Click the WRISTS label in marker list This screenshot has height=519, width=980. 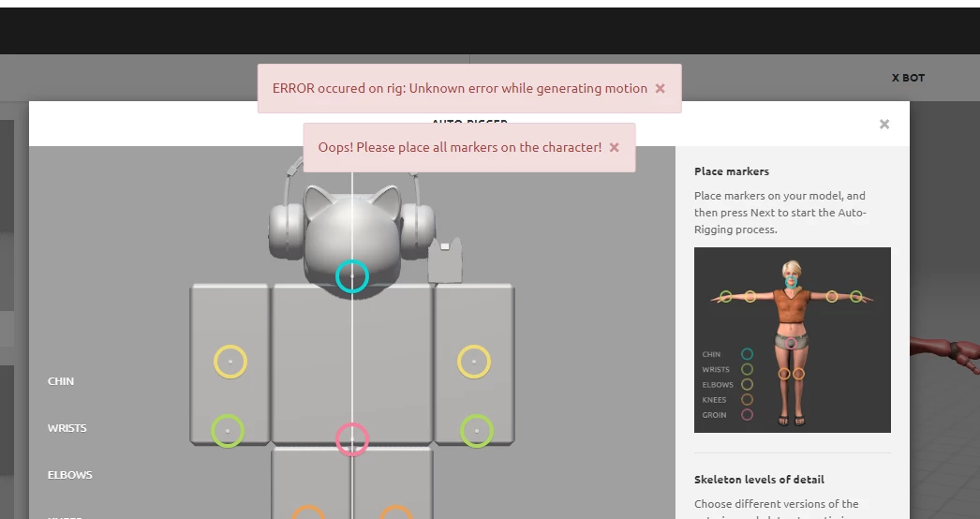[67, 428]
